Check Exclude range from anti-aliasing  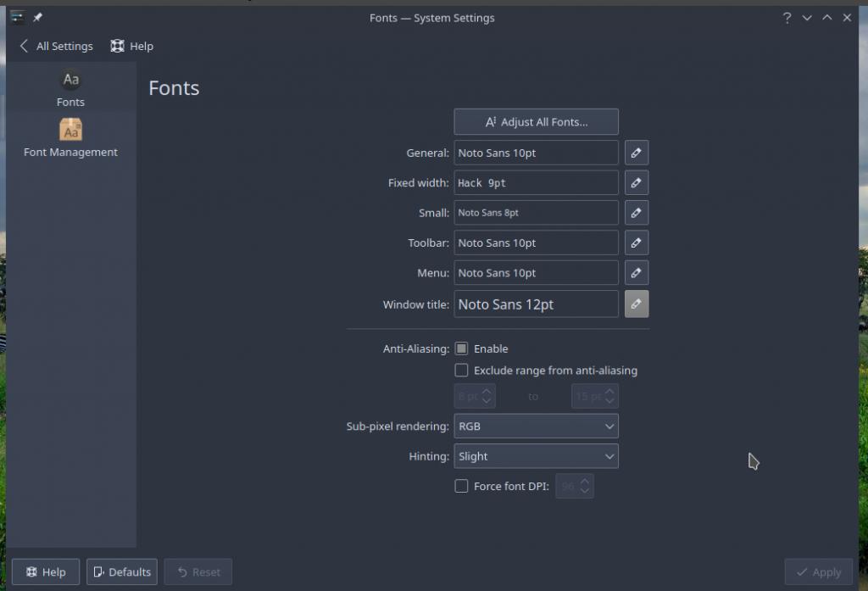(x=461, y=370)
